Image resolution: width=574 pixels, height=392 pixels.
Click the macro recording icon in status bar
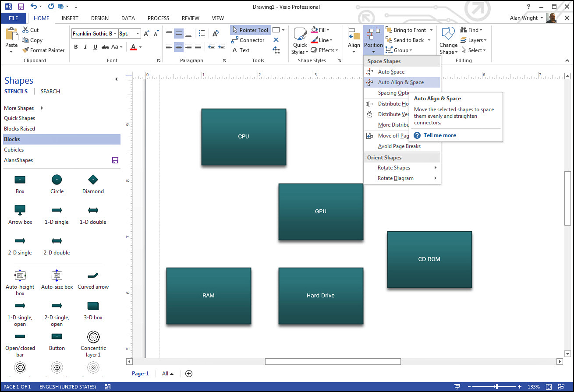107,387
